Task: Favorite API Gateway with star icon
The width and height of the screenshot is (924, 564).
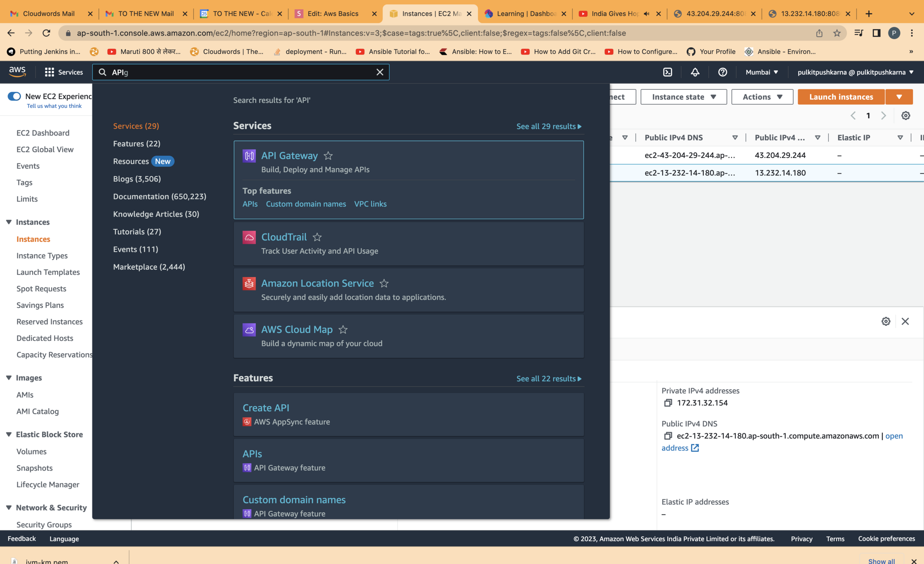Action: pyautogui.click(x=328, y=156)
